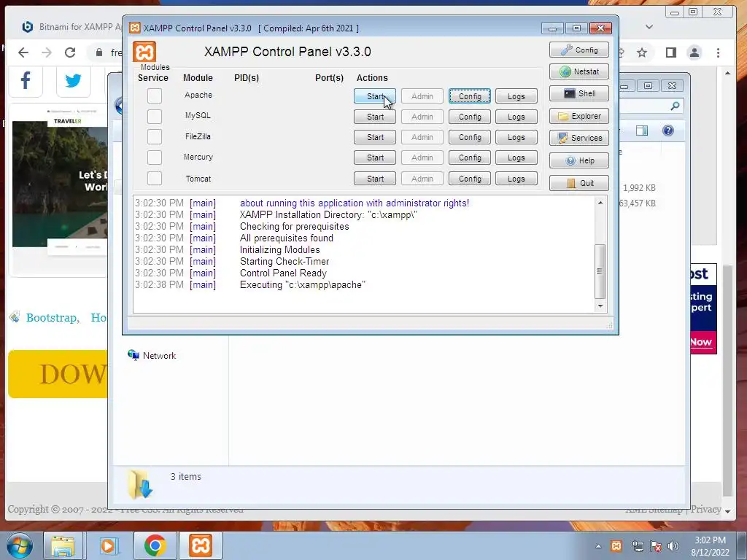Viewport: 747px width, 560px height.
Task: Open the Bootstrap tag link
Action: tap(53, 318)
